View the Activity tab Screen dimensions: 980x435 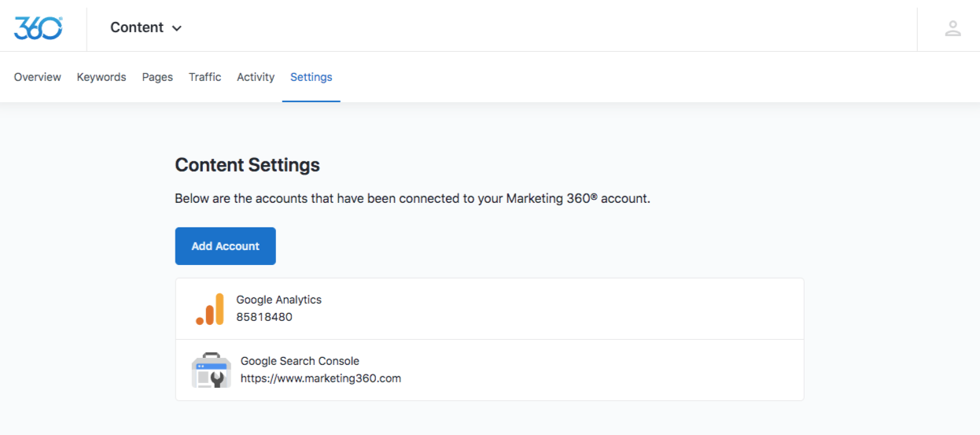tap(256, 77)
